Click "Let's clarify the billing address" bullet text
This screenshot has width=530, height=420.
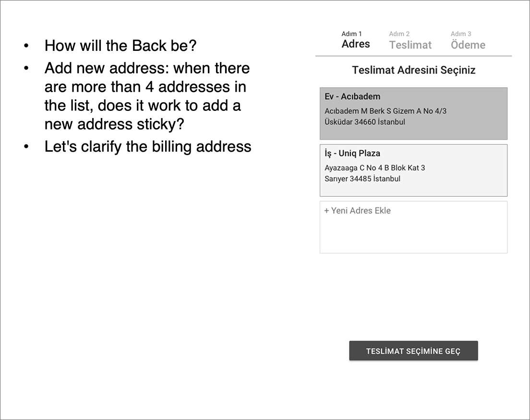(148, 146)
